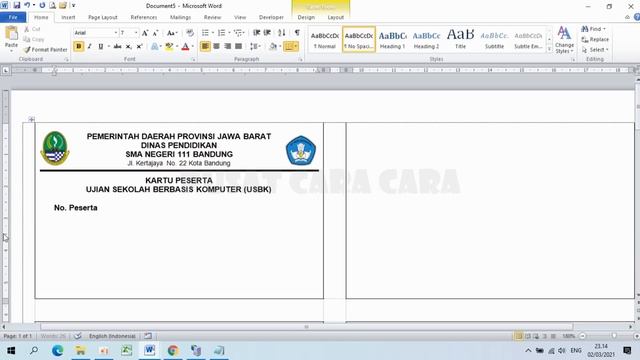This screenshot has width=640, height=360.
Task: Open the table Design tab
Action: pyautogui.click(x=306, y=17)
